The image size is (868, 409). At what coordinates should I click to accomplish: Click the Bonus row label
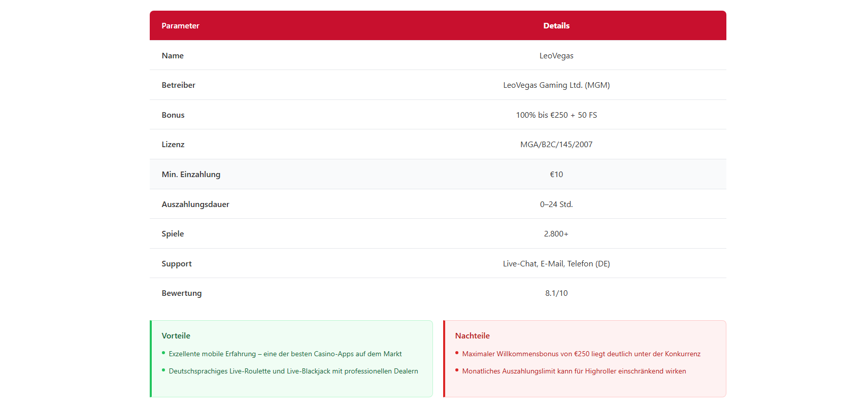click(x=173, y=115)
